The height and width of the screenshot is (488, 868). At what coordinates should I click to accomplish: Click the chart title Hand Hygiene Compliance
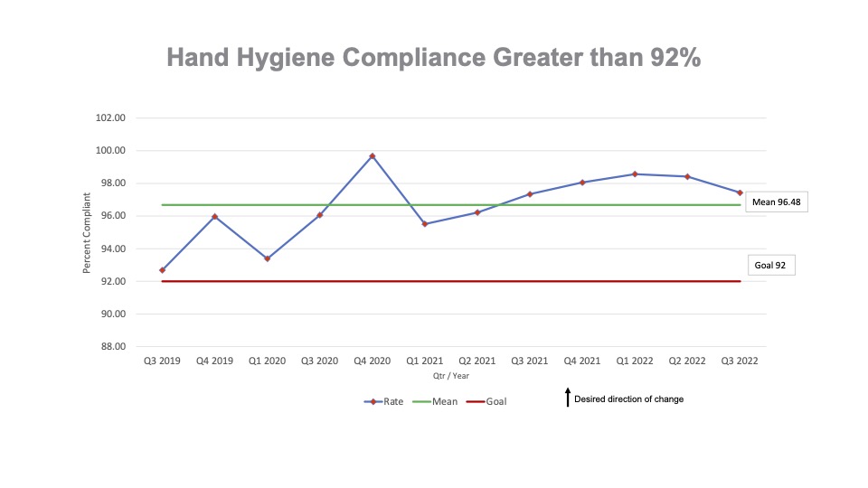(434, 58)
